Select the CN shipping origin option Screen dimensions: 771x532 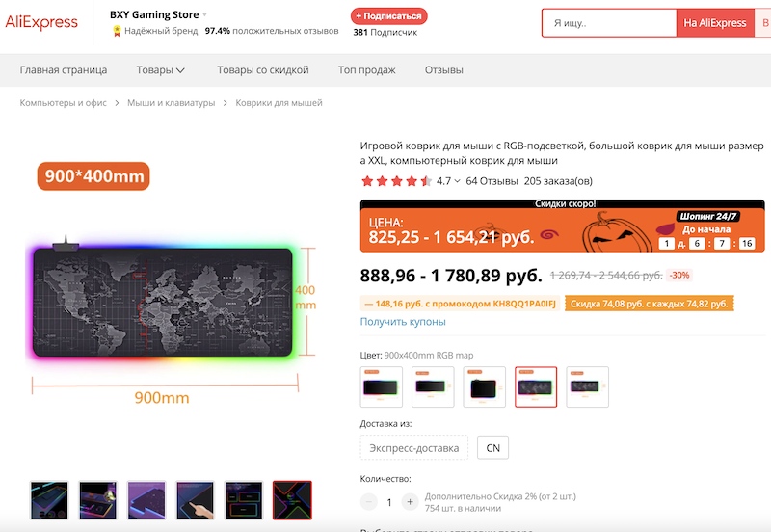492,448
